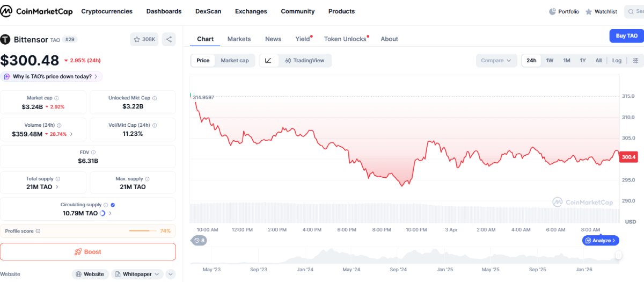Expand more website links chevron
Image resolution: width=644 pixels, height=282 pixels.
click(x=171, y=274)
